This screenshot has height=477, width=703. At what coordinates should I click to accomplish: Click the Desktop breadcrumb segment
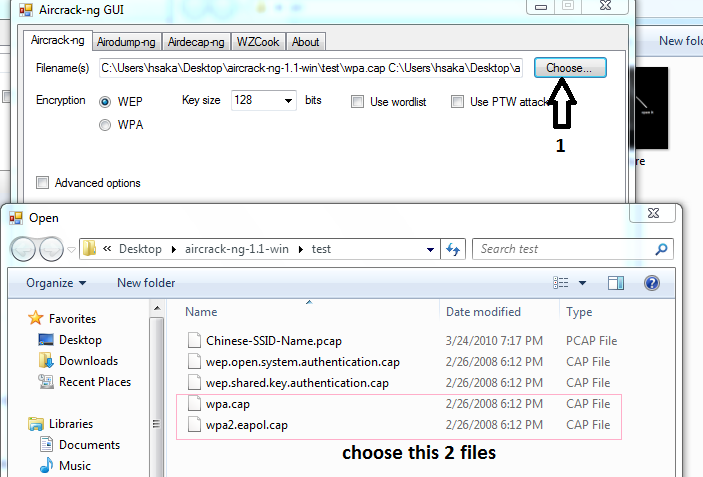140,249
